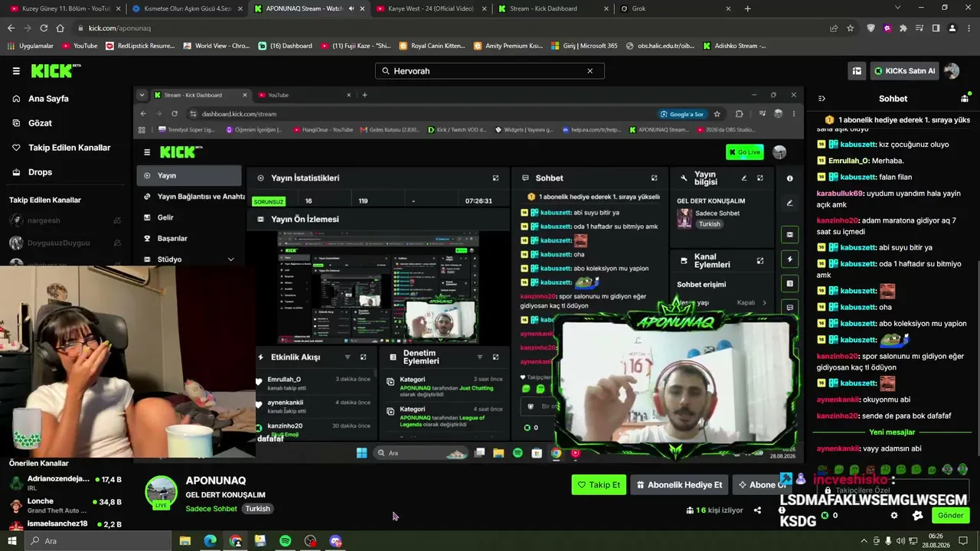Viewport: 980px width, 551px height.
Task: Bookmark this page with the star icon
Action: [850, 28]
